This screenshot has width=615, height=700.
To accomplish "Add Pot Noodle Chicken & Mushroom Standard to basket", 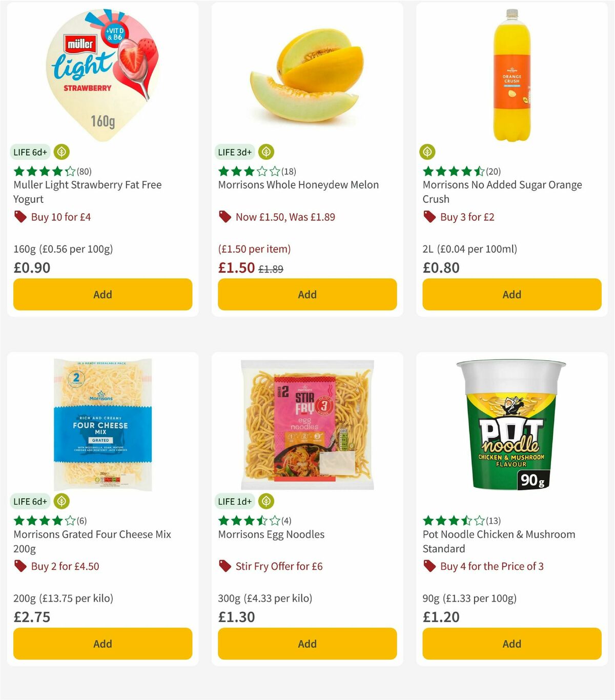I will point(511,644).
